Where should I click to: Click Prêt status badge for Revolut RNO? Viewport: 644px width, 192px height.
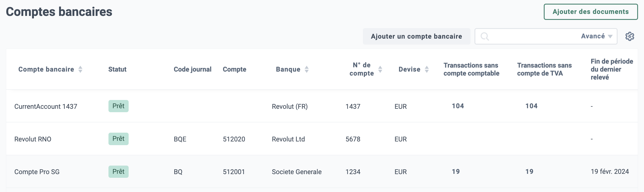(118, 139)
